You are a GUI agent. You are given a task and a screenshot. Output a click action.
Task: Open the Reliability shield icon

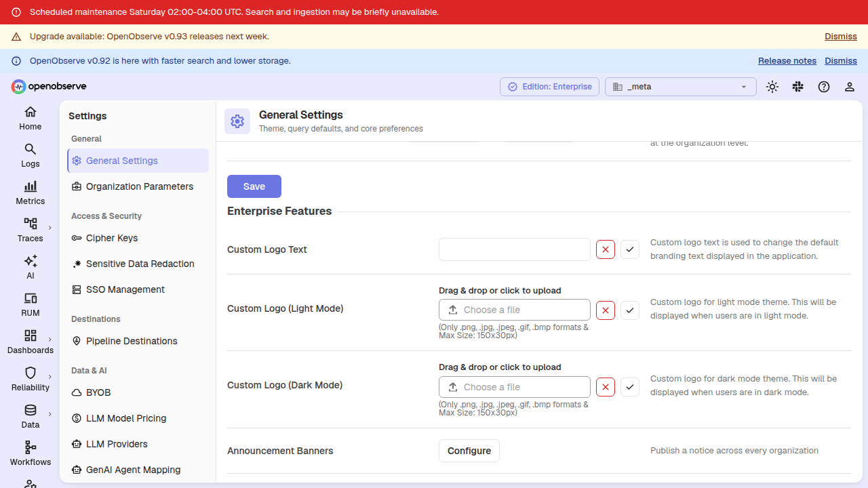pos(31,373)
